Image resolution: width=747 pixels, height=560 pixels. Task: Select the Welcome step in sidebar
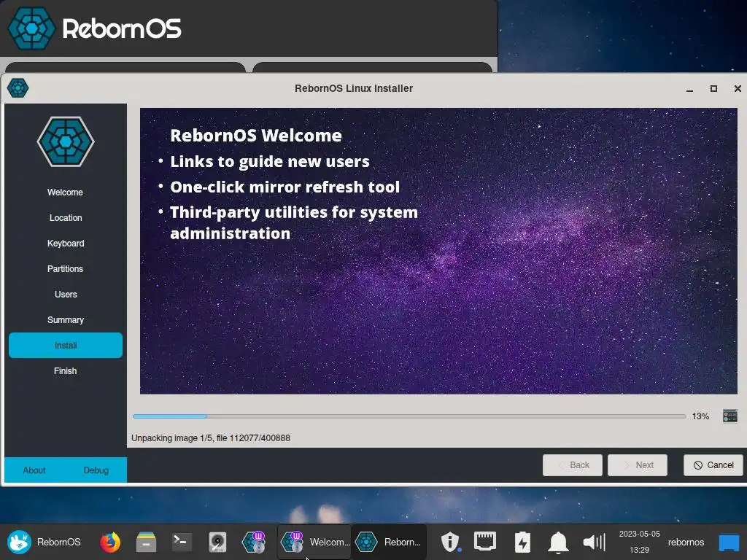65,192
